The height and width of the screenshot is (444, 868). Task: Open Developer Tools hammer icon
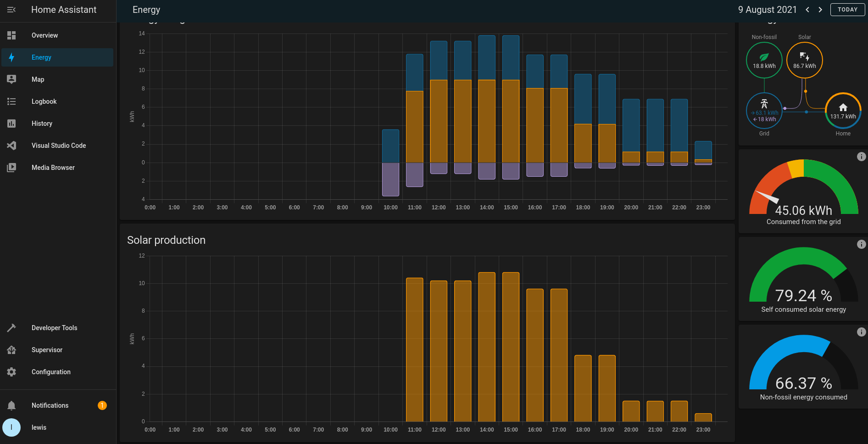pos(11,328)
